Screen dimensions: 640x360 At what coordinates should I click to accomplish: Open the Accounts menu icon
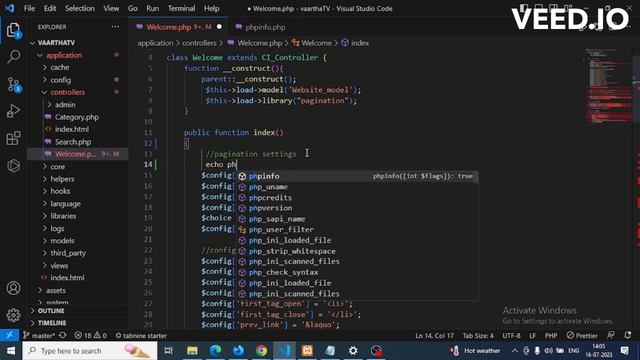tap(13, 288)
